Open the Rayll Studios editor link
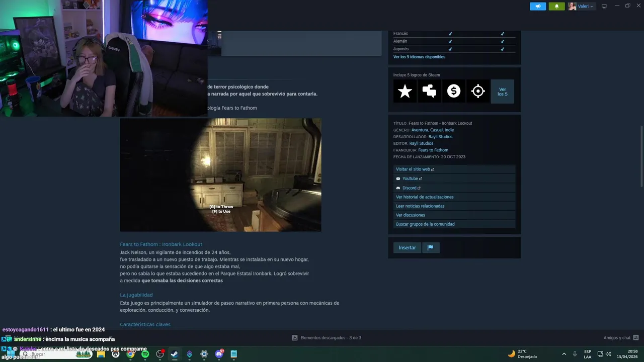 [x=421, y=143]
